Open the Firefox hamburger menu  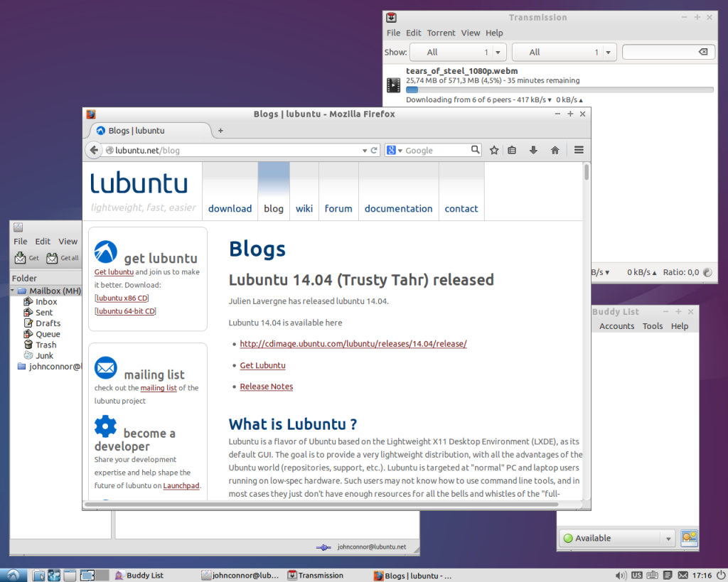pyautogui.click(x=579, y=150)
